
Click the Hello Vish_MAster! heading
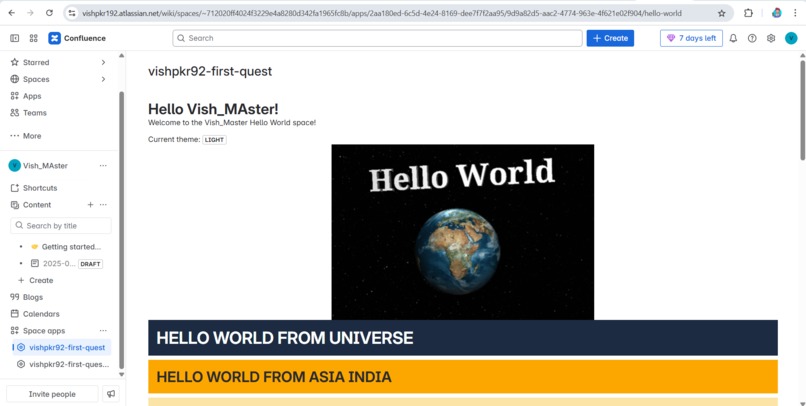pyautogui.click(x=213, y=109)
